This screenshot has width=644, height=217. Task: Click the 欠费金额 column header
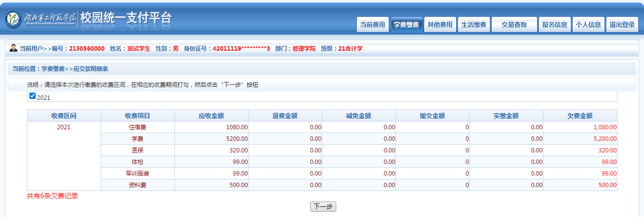click(x=579, y=116)
